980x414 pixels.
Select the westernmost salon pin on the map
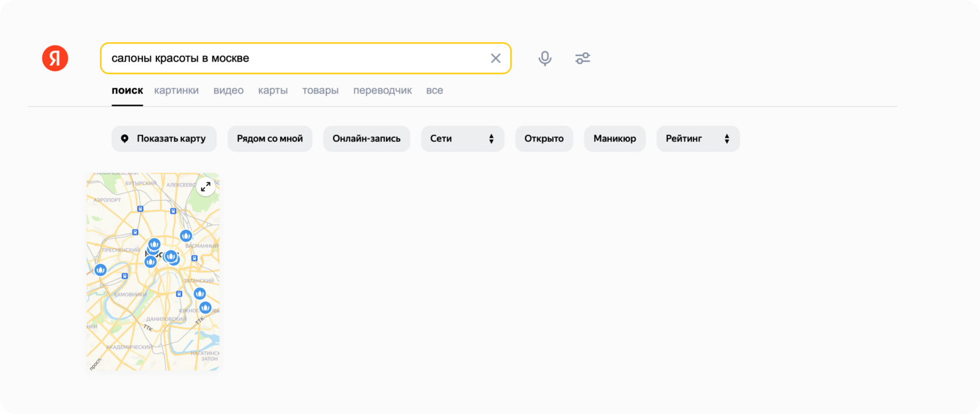point(100,270)
